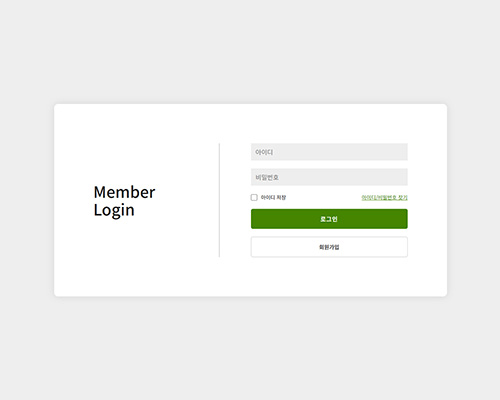The image size is (500, 400).
Task: Enable the 아이디 저장 checkbox
Action: tap(254, 197)
